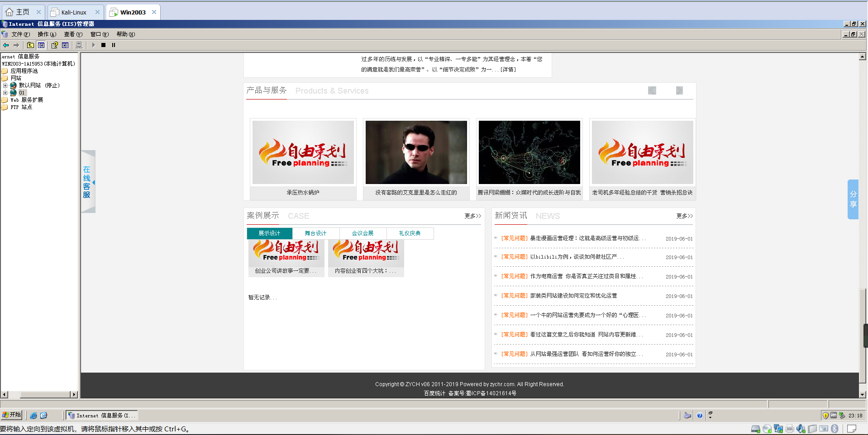Viewport: 868px width, 435px height.
Task: Click the Up One Level folder icon
Action: [30, 45]
